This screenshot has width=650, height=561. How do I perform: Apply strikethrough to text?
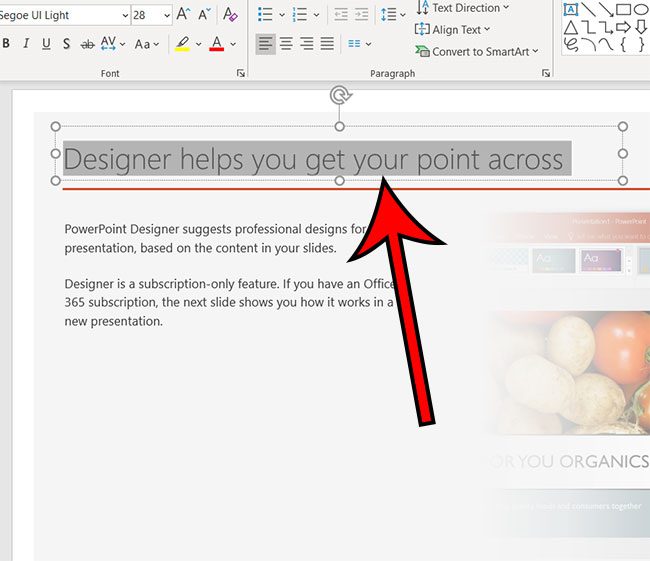click(87, 44)
